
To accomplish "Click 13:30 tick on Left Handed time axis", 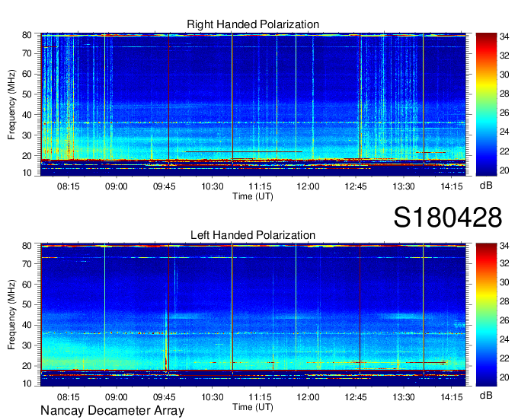I will click(404, 397).
